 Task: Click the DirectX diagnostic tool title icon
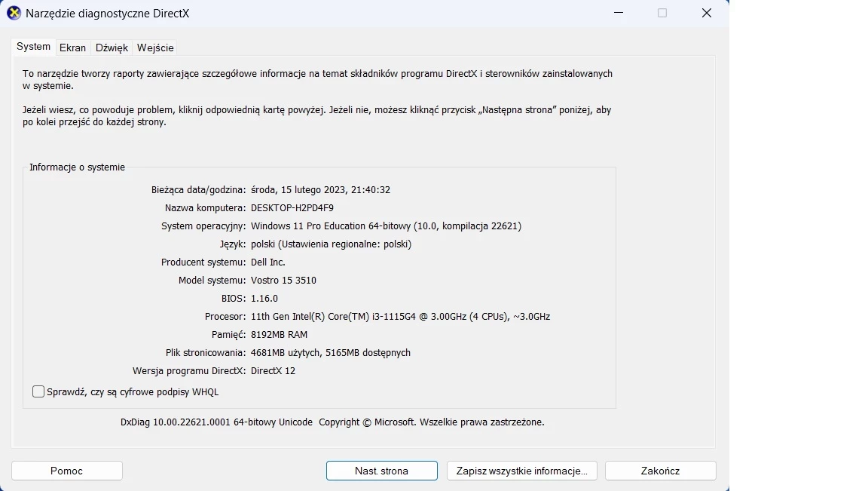click(14, 14)
